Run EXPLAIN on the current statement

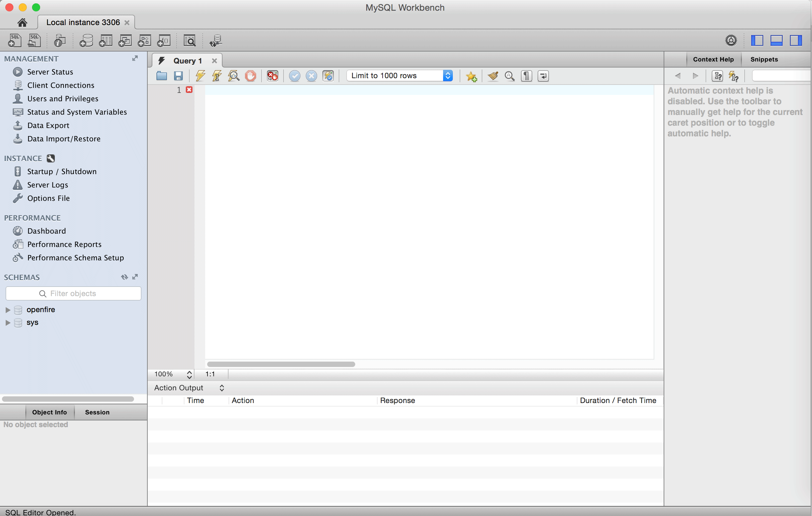pos(233,76)
